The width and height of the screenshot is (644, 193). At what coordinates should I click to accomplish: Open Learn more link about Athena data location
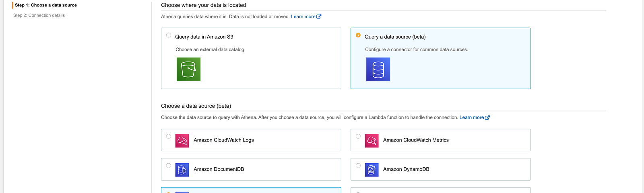tap(303, 16)
